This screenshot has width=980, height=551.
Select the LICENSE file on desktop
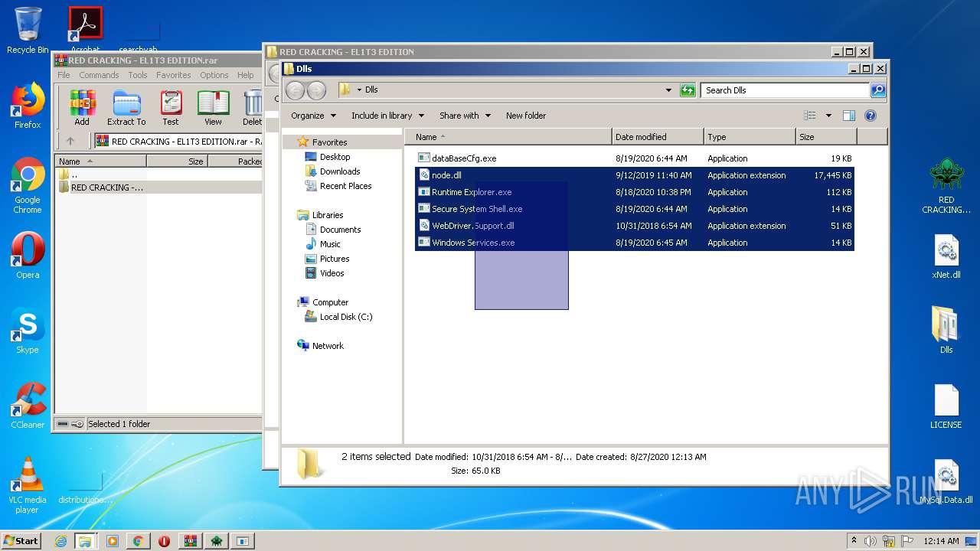[x=946, y=406]
